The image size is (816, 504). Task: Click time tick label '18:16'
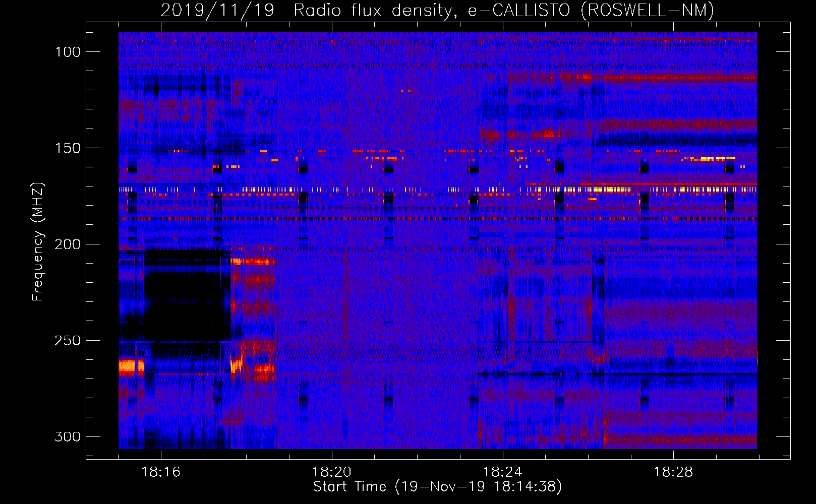(x=161, y=472)
